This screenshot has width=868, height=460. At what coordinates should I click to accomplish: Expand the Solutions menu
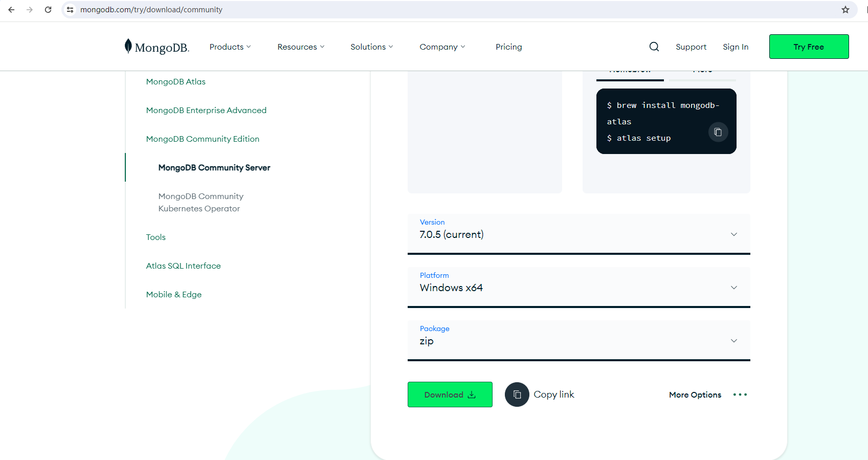[372, 47]
